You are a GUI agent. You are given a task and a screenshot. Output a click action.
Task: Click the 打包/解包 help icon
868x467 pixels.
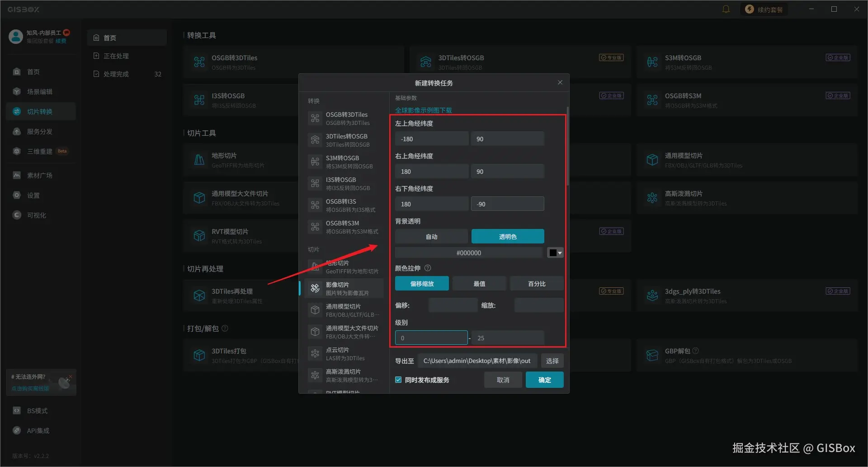pyautogui.click(x=225, y=328)
